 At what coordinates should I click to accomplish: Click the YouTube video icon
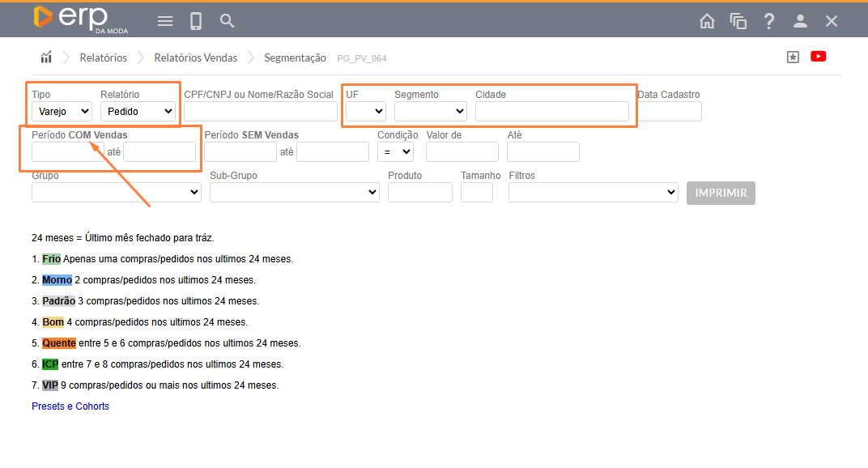click(818, 57)
